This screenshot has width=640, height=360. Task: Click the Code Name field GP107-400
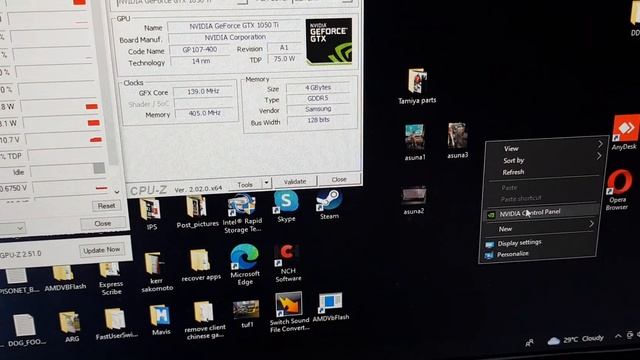200,49
